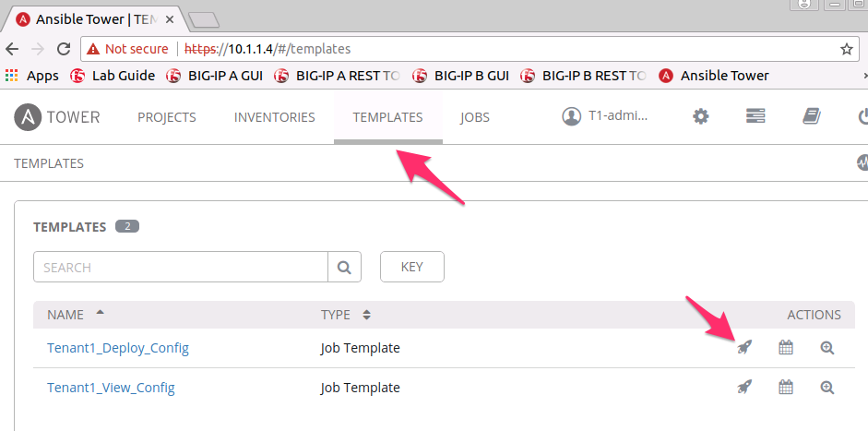Sort templates by the NAME column arrow
The width and height of the screenshot is (868, 431).
pyautogui.click(x=100, y=313)
